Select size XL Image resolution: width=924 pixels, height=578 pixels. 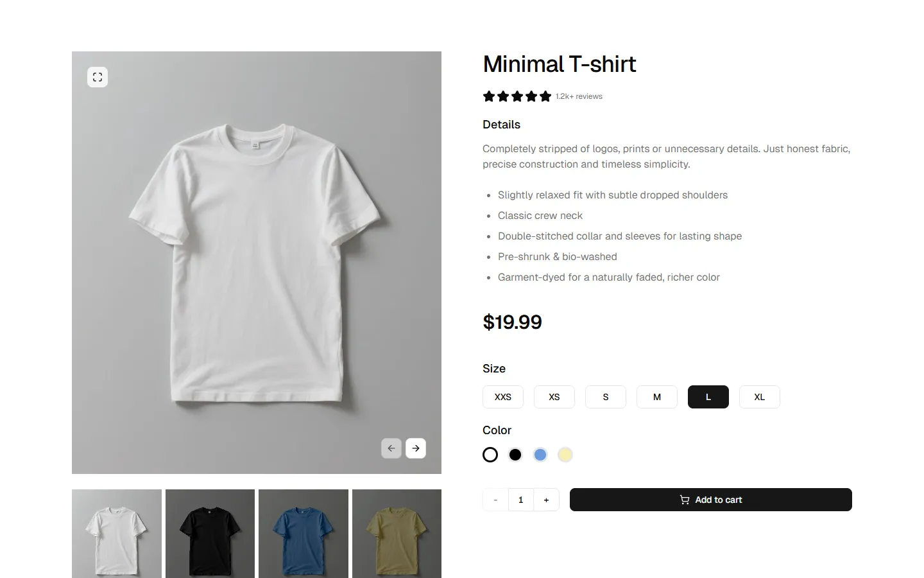coord(759,397)
